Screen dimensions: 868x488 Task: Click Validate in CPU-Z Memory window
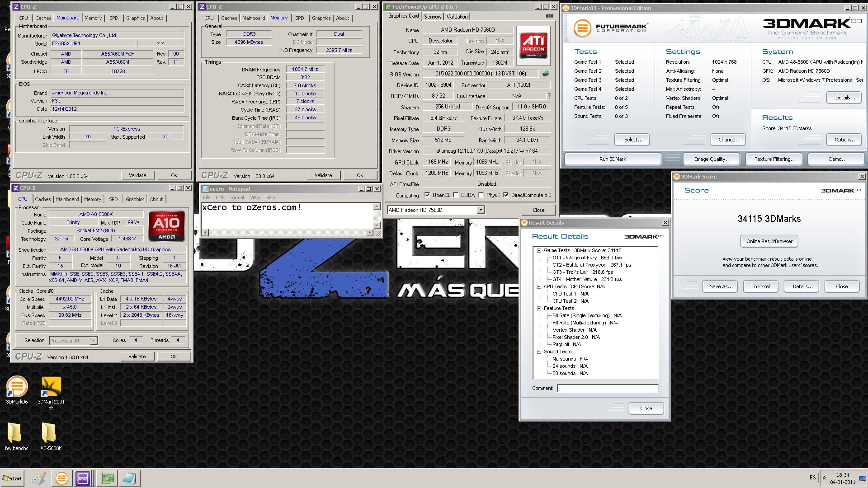pos(323,175)
